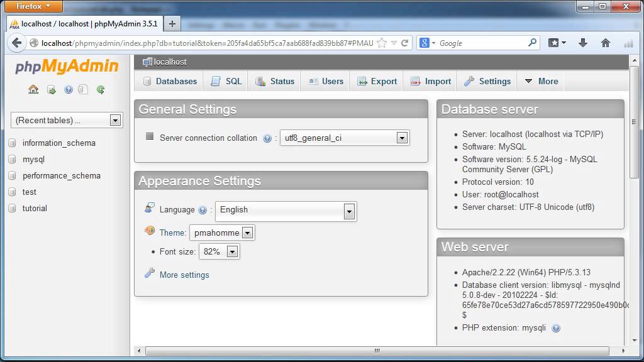The image size is (644, 362).
Task: Open the Settings tab
Action: tap(487, 81)
